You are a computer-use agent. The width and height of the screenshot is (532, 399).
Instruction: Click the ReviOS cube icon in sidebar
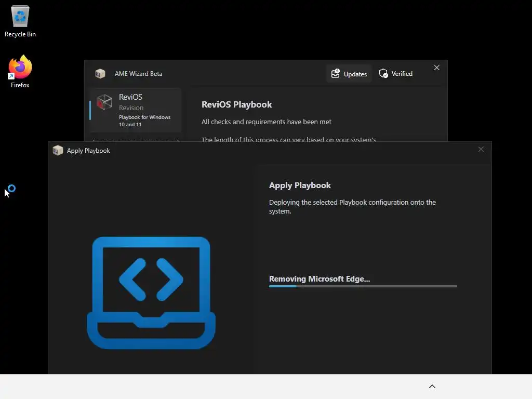[104, 102]
